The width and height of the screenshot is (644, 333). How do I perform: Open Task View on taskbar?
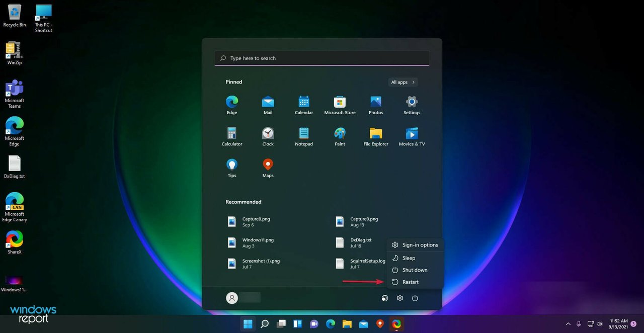[x=281, y=324]
